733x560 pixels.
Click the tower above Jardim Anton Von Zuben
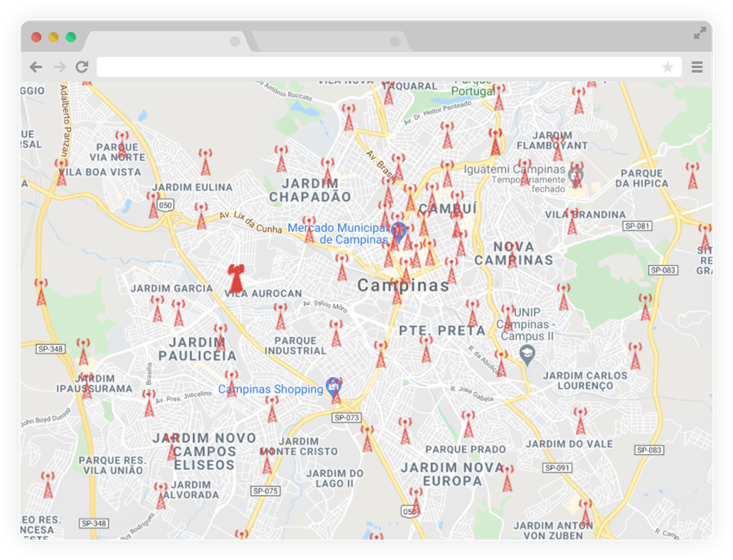coord(585,513)
